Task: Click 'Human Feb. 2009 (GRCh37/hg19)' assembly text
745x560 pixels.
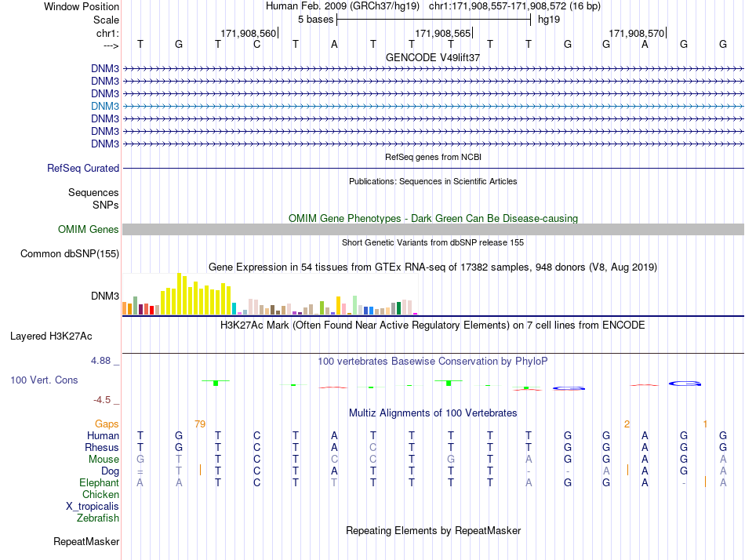Action: tap(343, 6)
